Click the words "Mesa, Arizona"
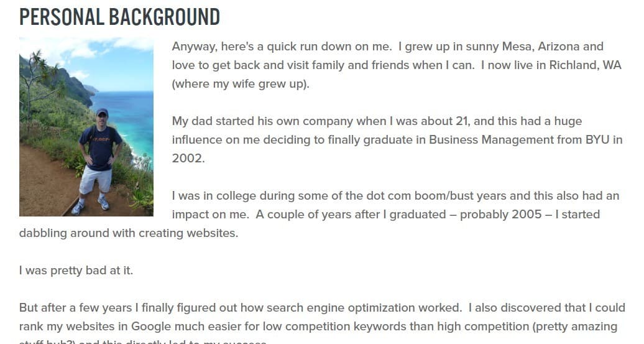This screenshot has height=344, width=644. pyautogui.click(x=553, y=47)
